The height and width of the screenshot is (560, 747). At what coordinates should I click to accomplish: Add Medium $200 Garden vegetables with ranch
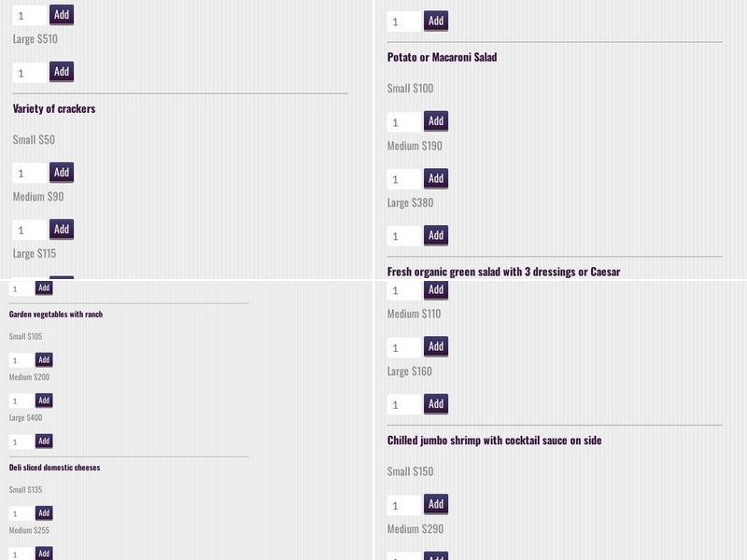pyautogui.click(x=44, y=400)
